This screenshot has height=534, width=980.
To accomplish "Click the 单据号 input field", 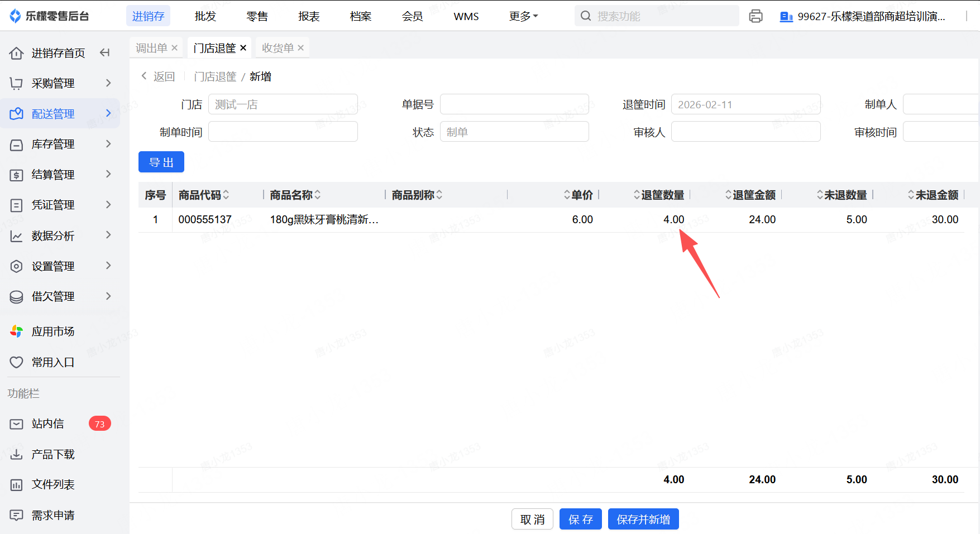I will 514,104.
